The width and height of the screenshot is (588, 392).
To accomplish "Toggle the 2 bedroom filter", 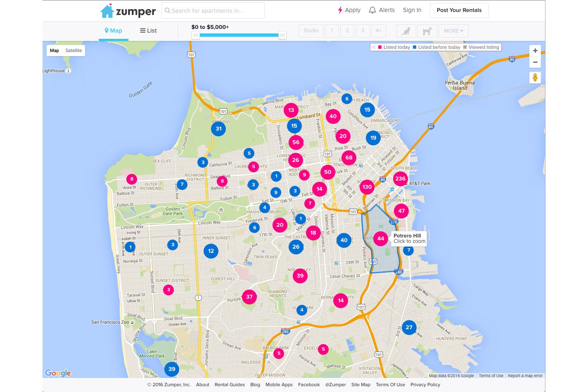I will (347, 31).
